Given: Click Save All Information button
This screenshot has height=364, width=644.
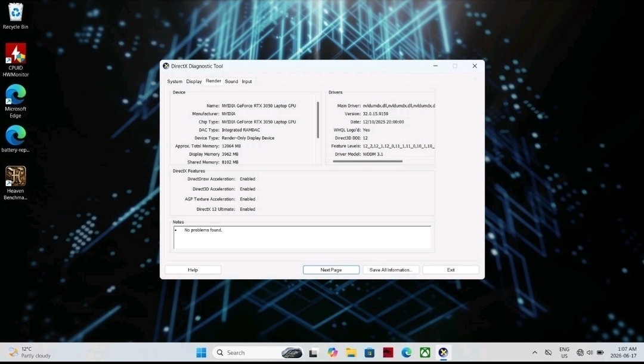Looking at the screenshot, I should [391, 270].
